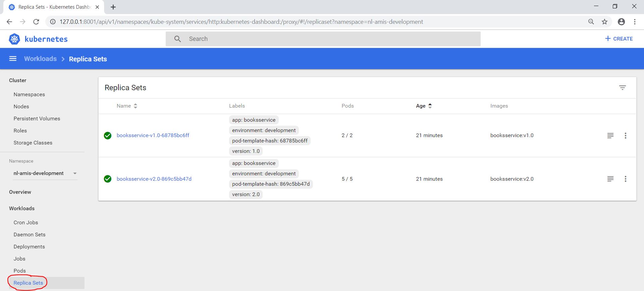The height and width of the screenshot is (291, 644).
Task: View logs for booksservice-v2.0 replica set
Action: pyautogui.click(x=610, y=179)
